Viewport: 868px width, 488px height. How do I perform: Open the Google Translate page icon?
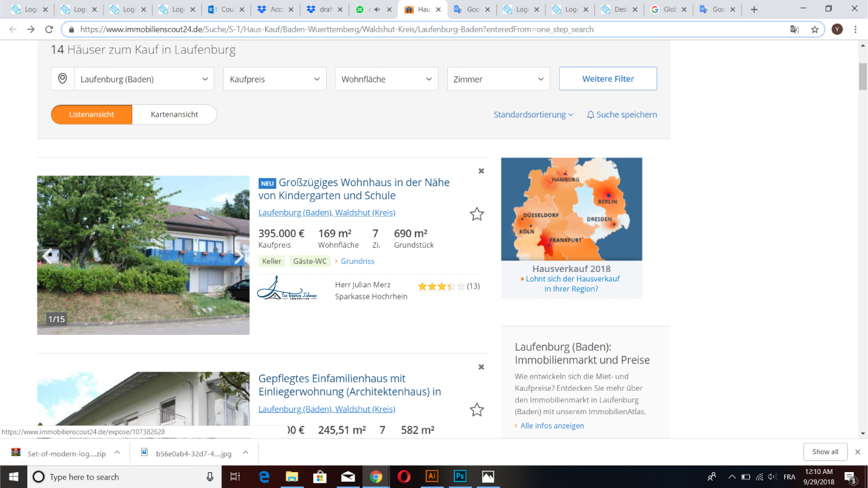[794, 29]
